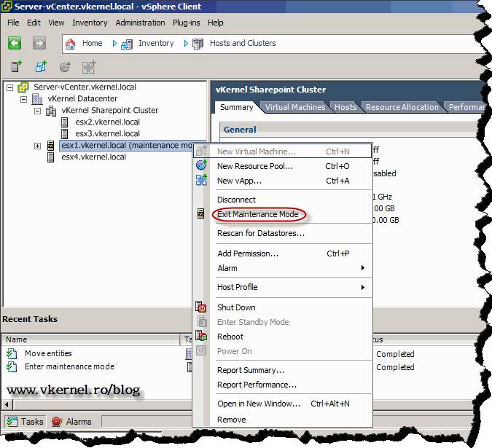Click the add host toolbar icon
This screenshot has height=448, width=492.
coord(16,67)
